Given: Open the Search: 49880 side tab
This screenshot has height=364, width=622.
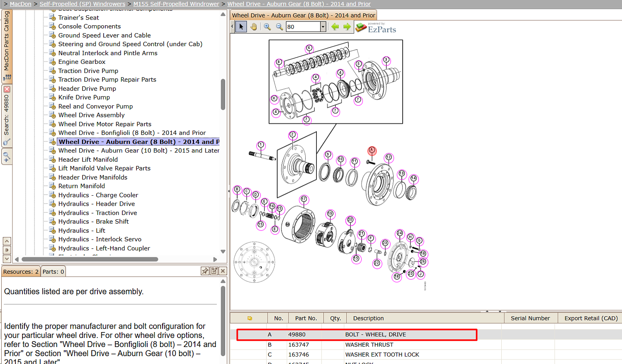Looking at the screenshot, I should pyautogui.click(x=7, y=115).
